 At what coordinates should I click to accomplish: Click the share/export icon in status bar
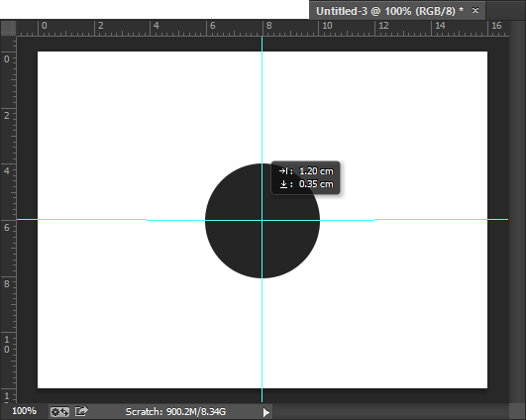(81, 411)
